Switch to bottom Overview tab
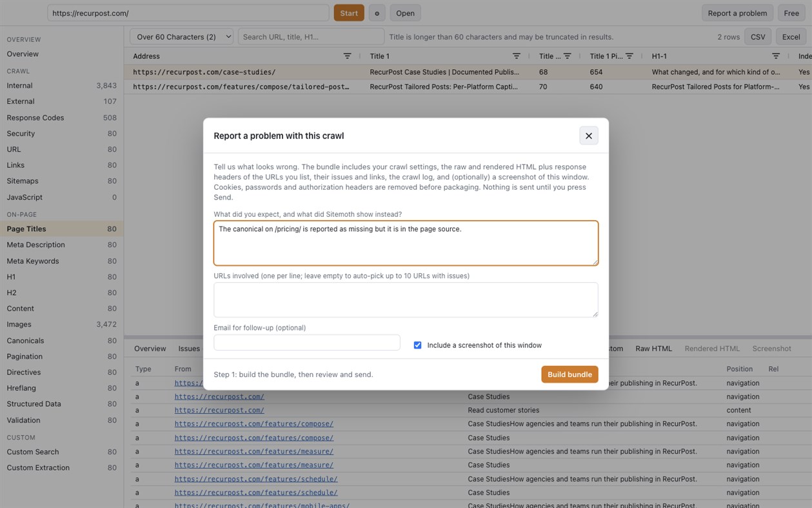The height and width of the screenshot is (508, 812). click(150, 349)
